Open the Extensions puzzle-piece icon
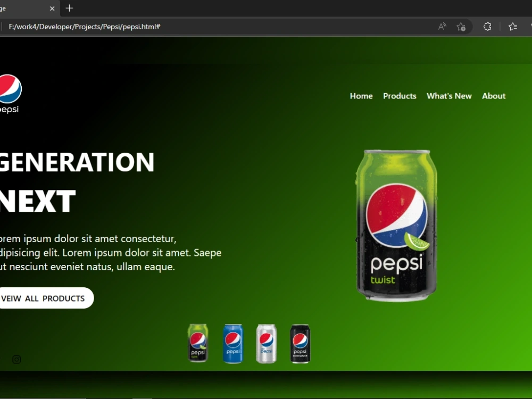 (487, 26)
